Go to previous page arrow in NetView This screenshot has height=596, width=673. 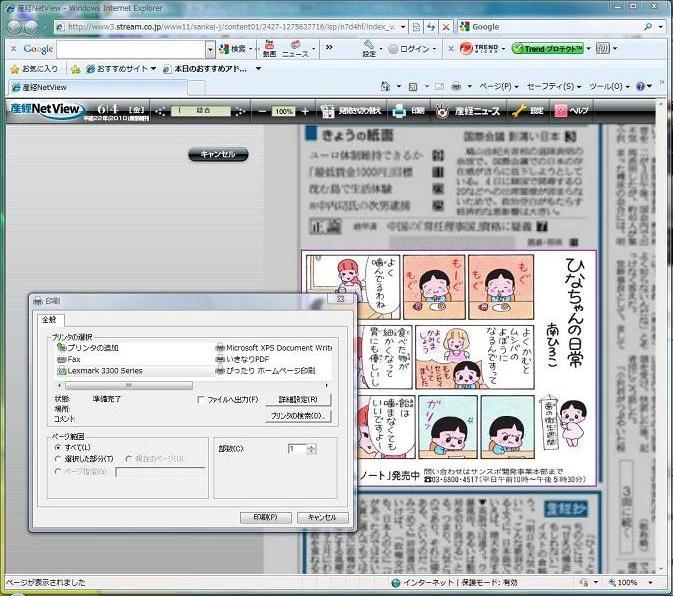(x=160, y=111)
